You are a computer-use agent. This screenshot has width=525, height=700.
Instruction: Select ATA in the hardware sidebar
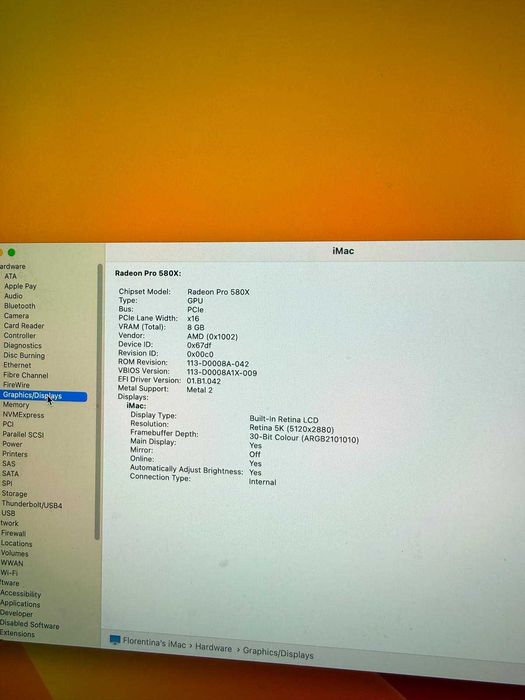pyautogui.click(x=10, y=276)
